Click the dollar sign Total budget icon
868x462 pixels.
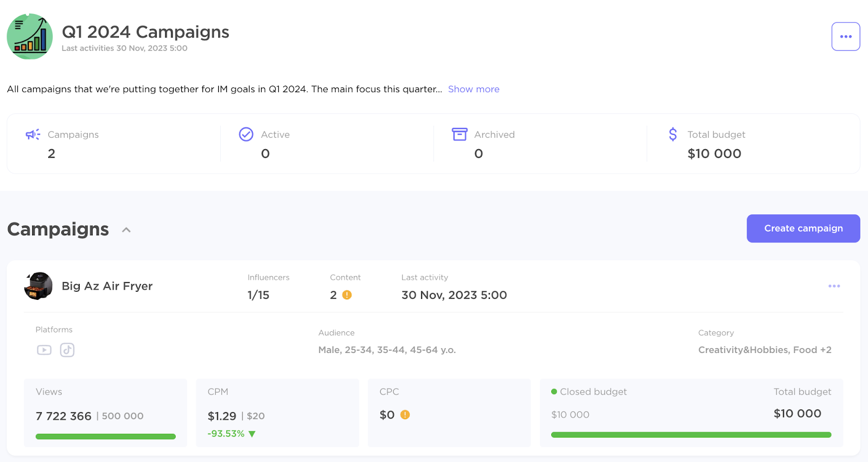[673, 134]
